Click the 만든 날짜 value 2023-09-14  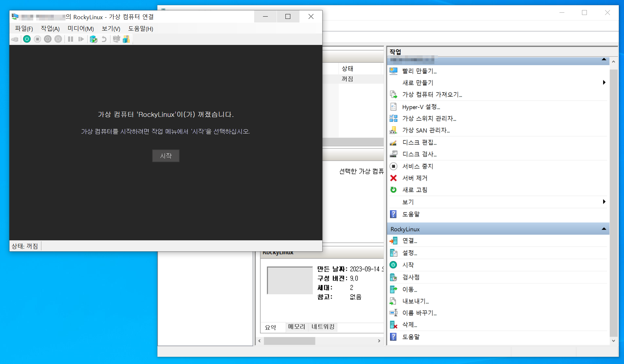pyautogui.click(x=365, y=269)
